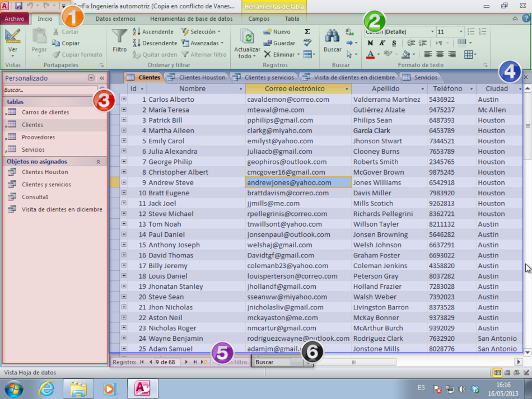Image resolution: width=532 pixels, height=399 pixels.
Task: Open the font size dropdown showing 11
Action: tap(460, 31)
